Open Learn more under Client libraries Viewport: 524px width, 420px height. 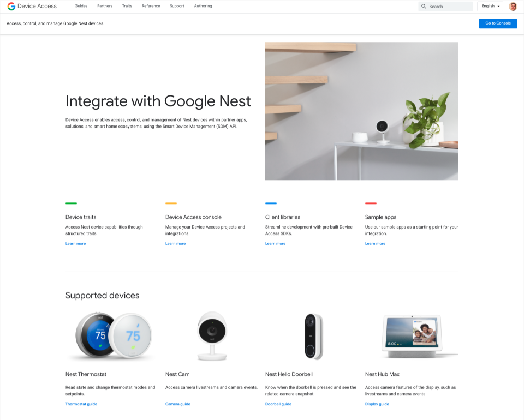(275, 244)
